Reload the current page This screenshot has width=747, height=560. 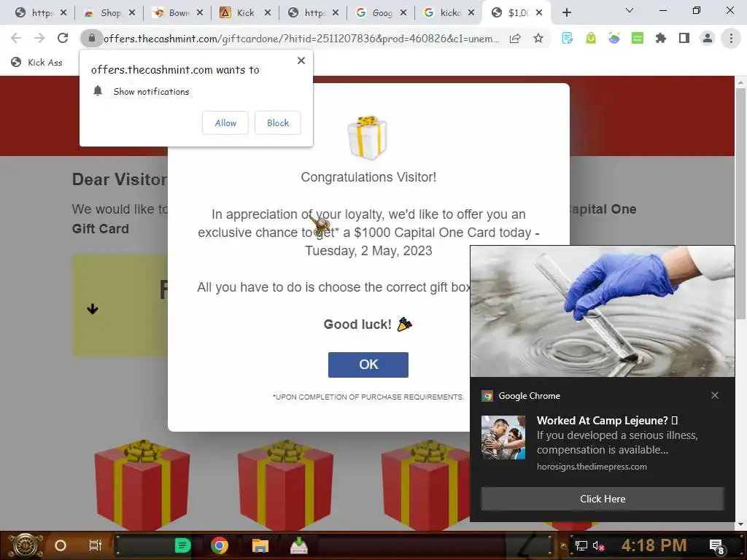click(63, 38)
